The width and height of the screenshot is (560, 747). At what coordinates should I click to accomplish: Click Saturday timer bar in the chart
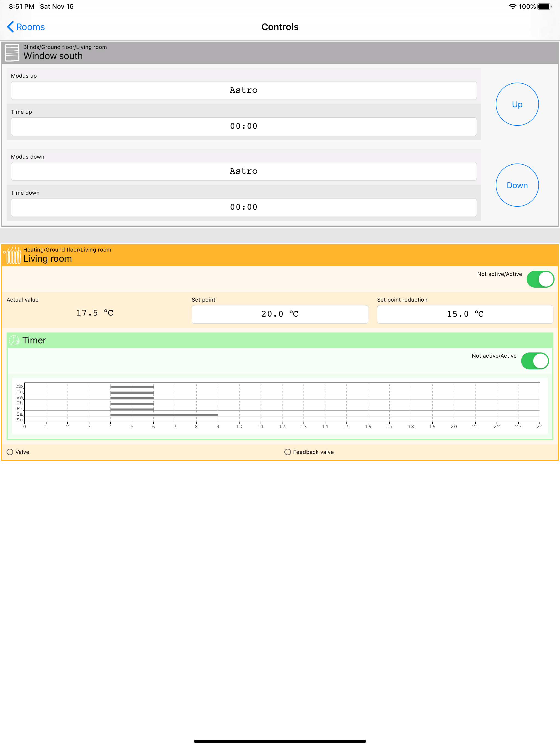pos(164,415)
